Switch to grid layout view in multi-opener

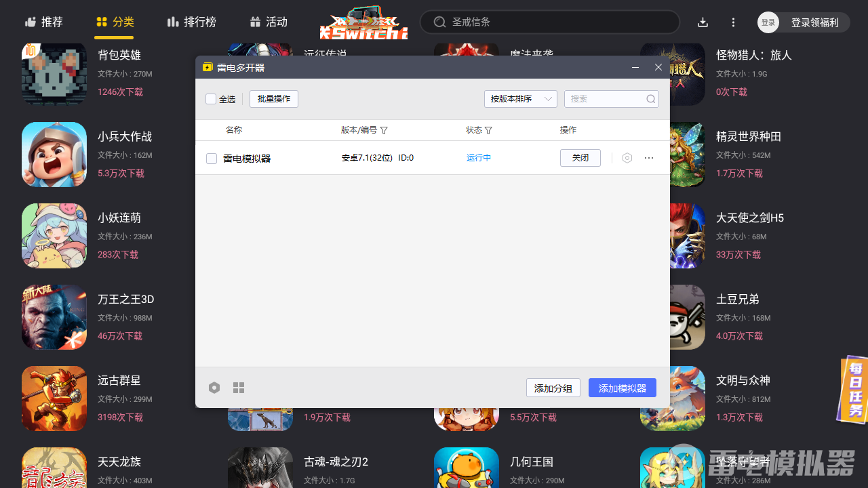pos(238,387)
